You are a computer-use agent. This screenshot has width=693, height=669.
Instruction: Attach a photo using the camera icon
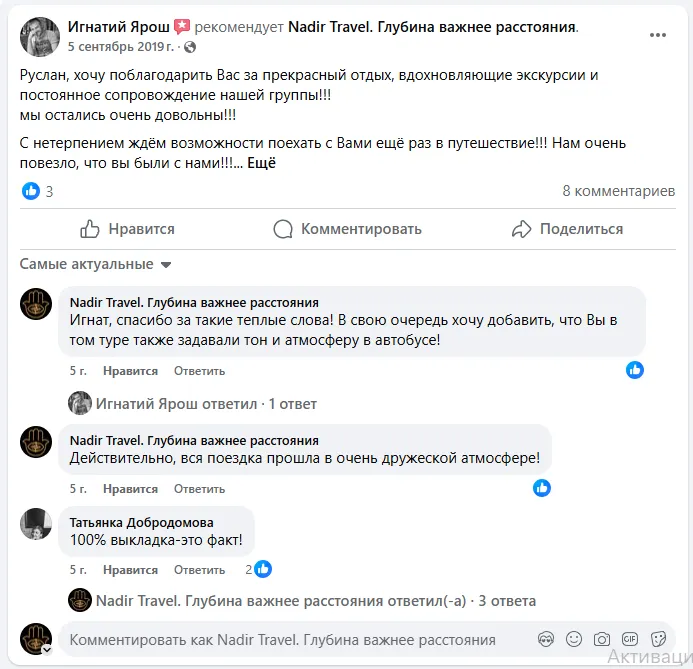(602, 639)
